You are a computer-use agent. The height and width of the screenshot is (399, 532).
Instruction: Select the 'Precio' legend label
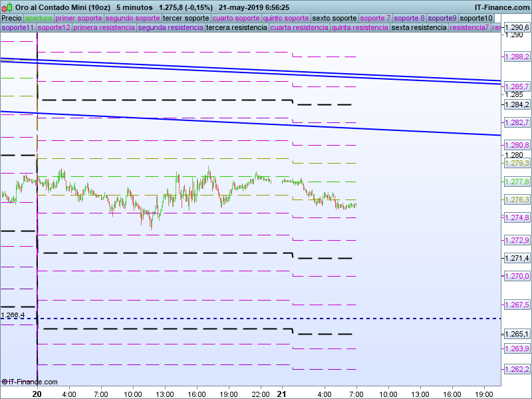(x=11, y=18)
